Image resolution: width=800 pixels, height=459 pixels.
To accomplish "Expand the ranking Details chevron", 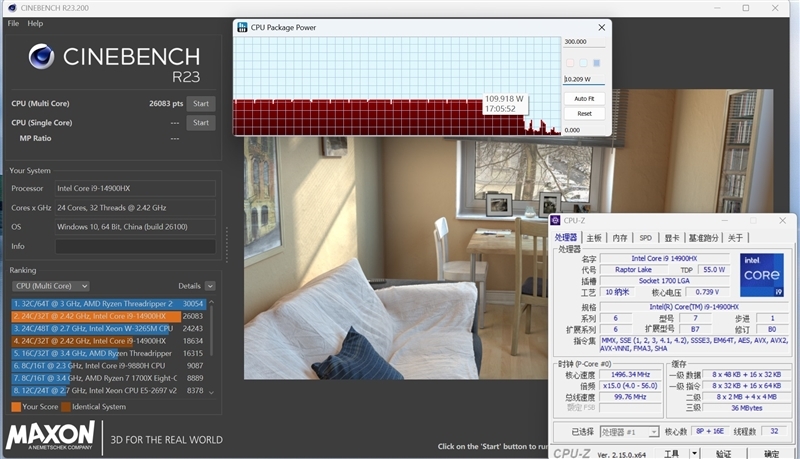I will tap(210, 286).
